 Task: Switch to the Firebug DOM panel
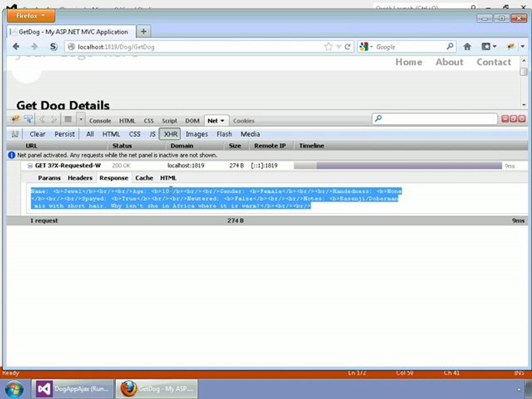click(192, 121)
